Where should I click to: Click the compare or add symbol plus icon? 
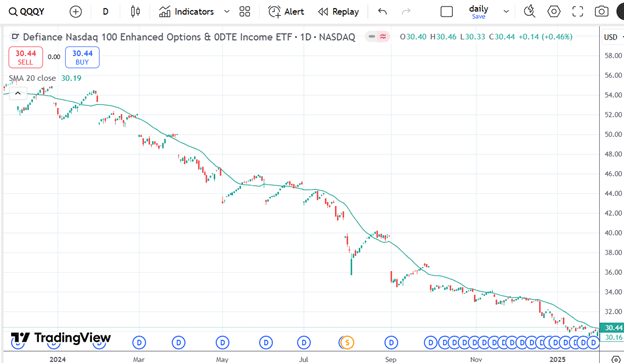click(x=75, y=12)
